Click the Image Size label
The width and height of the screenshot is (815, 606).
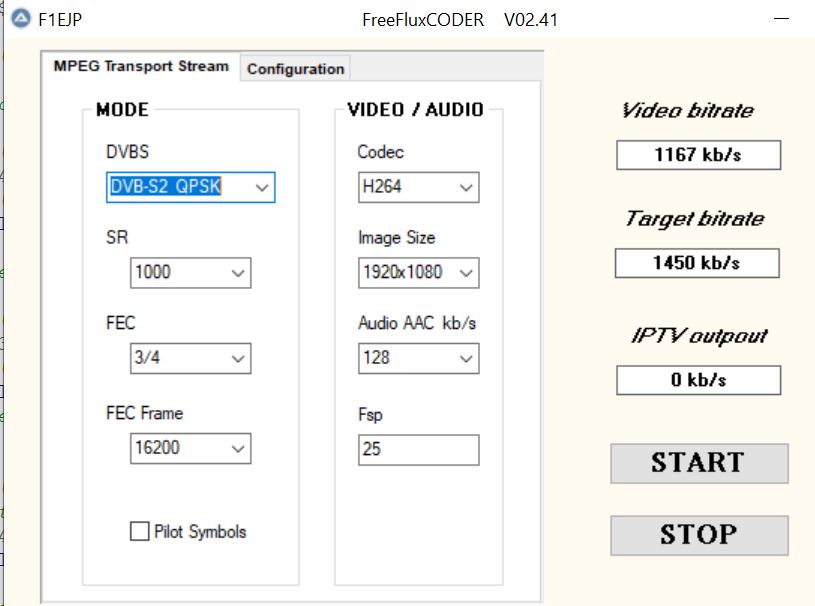(397, 238)
